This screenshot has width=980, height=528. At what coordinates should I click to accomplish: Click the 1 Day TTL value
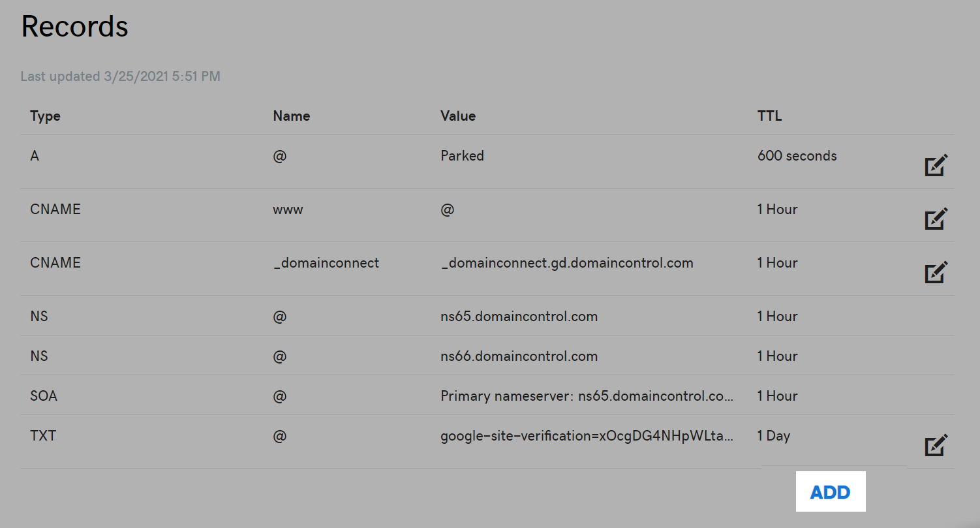click(x=774, y=436)
